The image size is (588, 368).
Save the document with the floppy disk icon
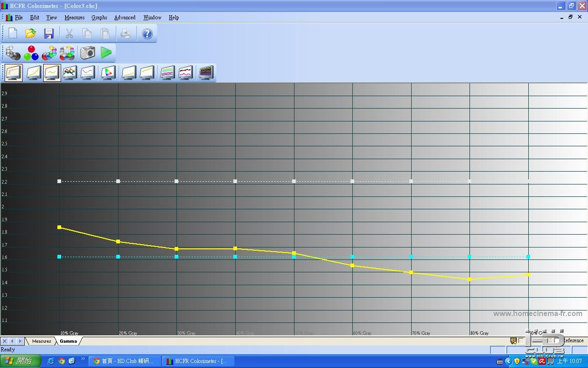[x=49, y=34]
